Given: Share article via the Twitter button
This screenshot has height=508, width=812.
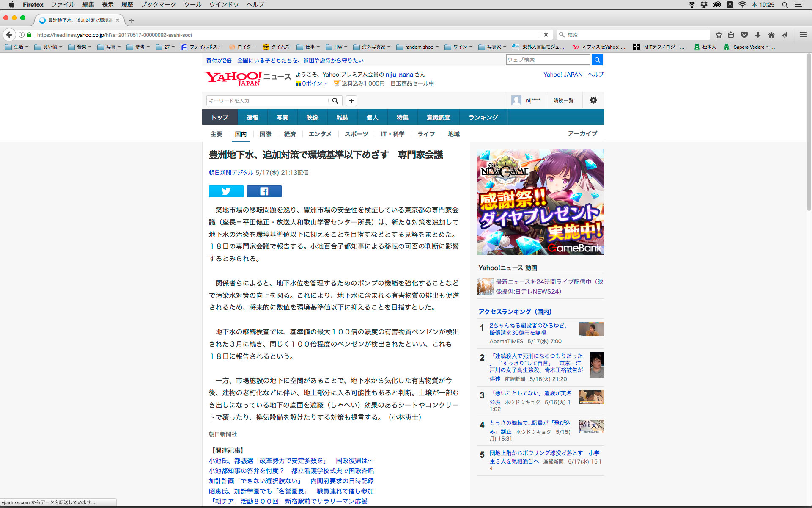Looking at the screenshot, I should coord(226,191).
